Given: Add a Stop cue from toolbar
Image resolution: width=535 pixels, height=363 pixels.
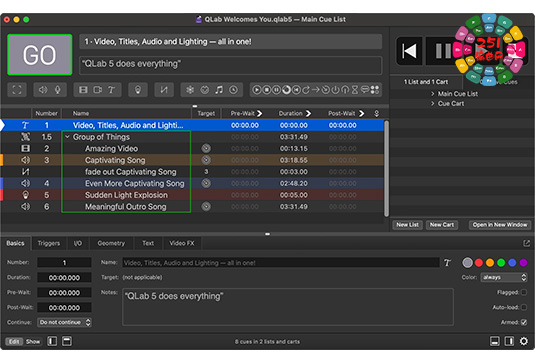Looking at the screenshot, I should [267, 90].
